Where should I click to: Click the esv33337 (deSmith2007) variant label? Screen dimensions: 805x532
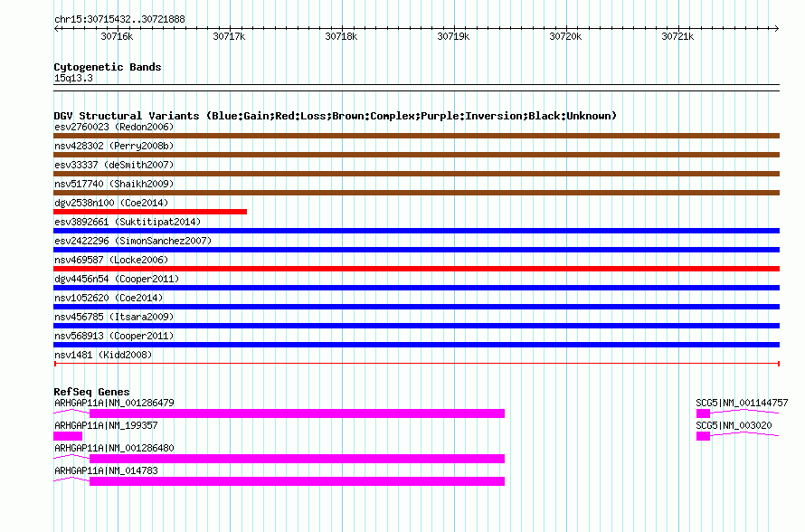(114, 165)
